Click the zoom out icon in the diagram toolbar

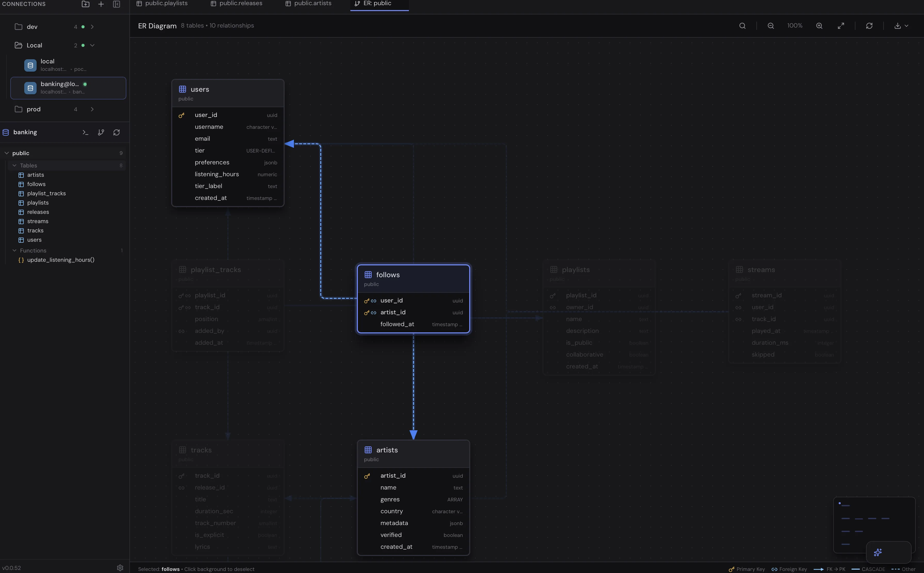pyautogui.click(x=770, y=26)
